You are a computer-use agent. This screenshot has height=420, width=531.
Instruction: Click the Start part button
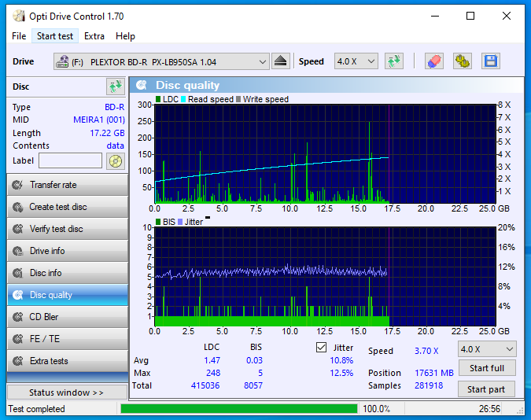coord(486,389)
